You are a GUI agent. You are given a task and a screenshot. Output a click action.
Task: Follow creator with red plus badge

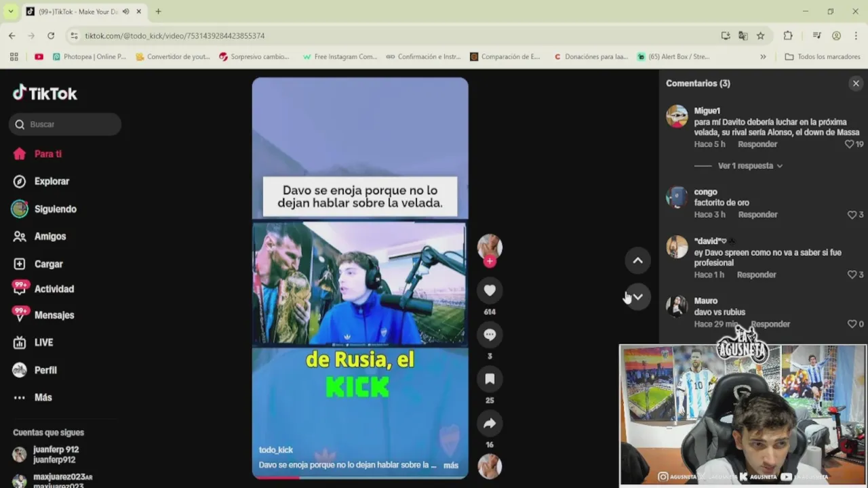pos(490,261)
